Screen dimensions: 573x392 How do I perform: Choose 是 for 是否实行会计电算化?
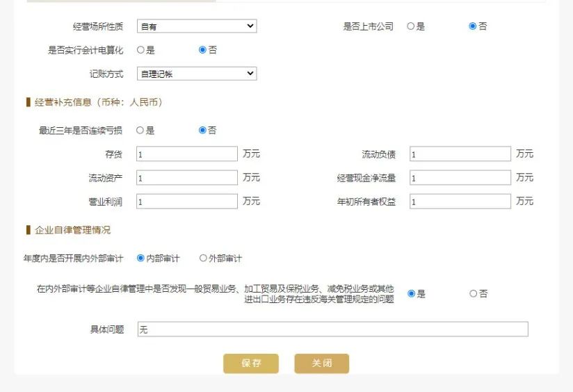click(x=140, y=50)
